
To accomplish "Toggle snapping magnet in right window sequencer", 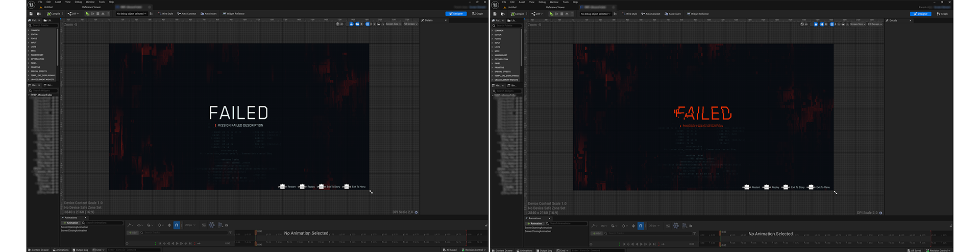I will pyautogui.click(x=641, y=225).
